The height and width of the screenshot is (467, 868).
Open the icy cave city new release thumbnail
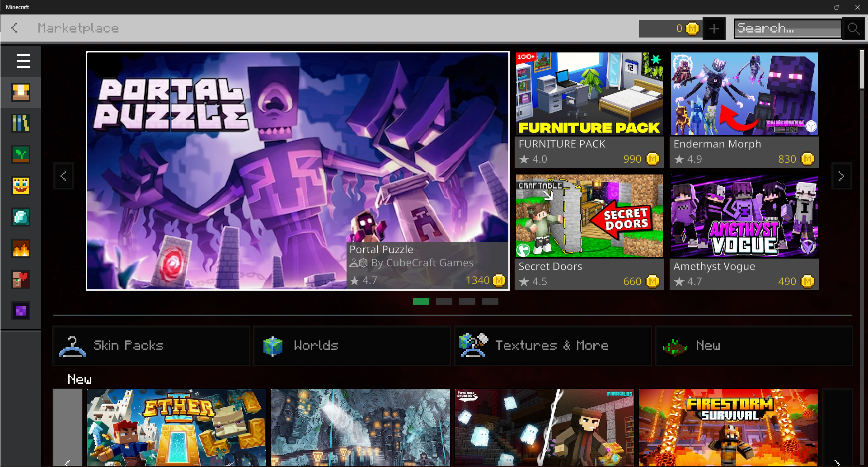tap(361, 428)
